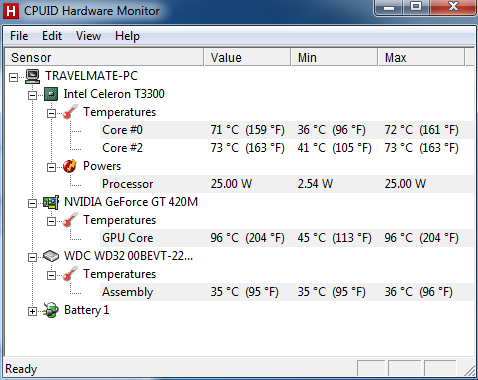Click the WDC WD32 hard drive icon

click(51, 256)
